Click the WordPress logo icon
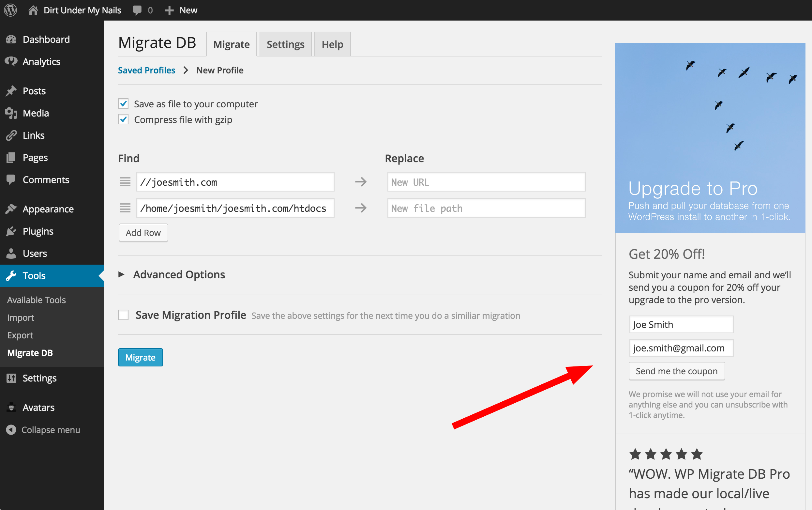The image size is (812, 510). click(10, 10)
